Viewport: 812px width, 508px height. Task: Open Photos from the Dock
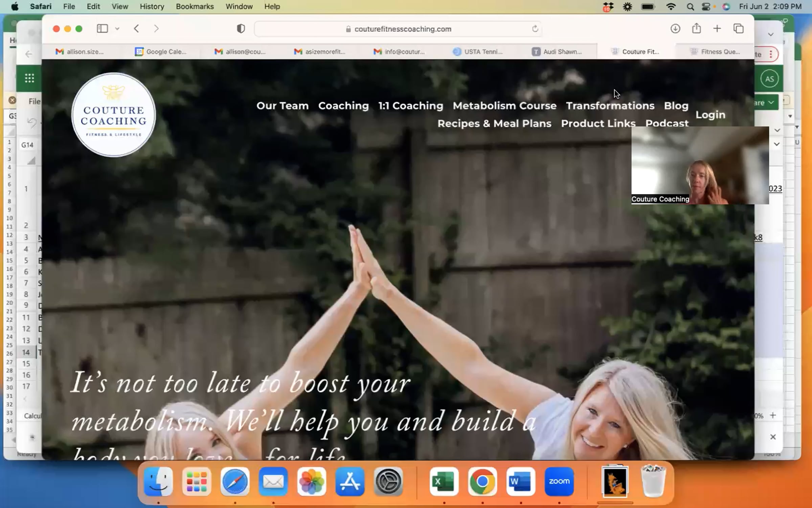tap(312, 481)
